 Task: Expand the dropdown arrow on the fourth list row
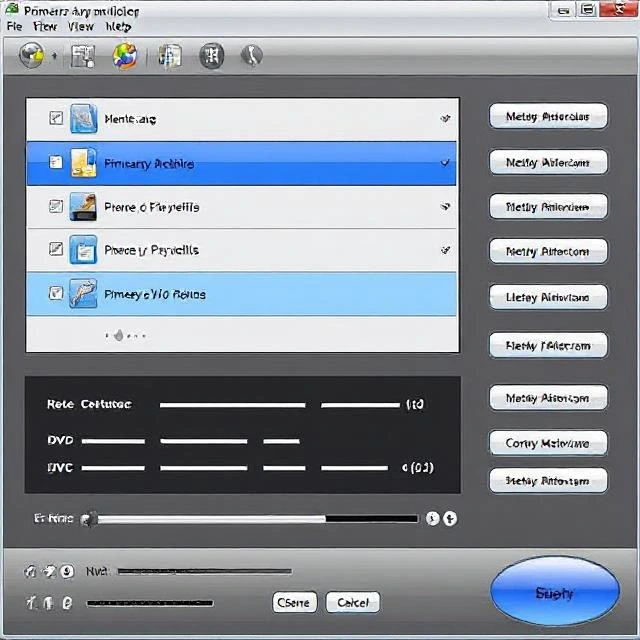pyautogui.click(x=444, y=250)
